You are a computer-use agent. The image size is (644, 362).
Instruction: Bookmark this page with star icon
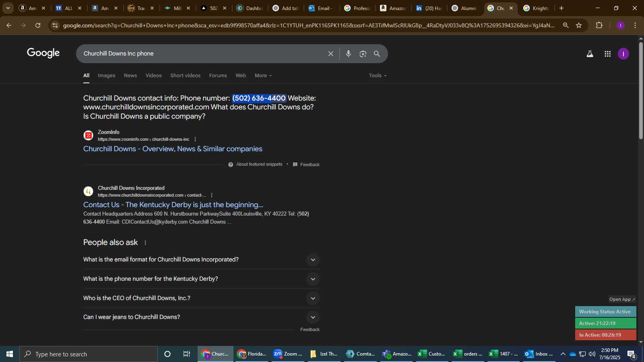(x=579, y=25)
